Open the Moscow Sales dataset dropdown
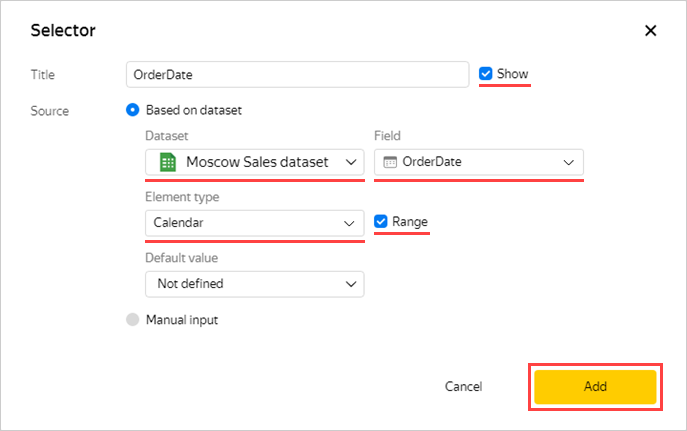This screenshot has width=687, height=431. [254, 162]
